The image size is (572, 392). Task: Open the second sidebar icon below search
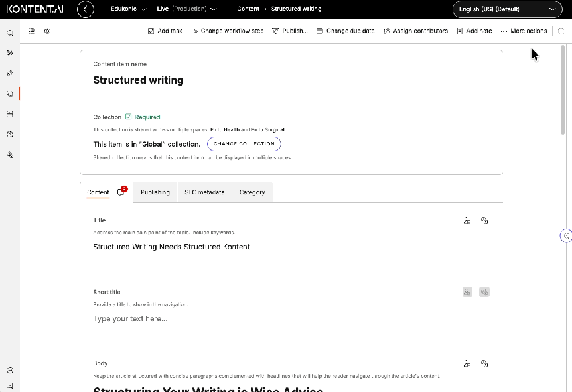[x=10, y=53]
